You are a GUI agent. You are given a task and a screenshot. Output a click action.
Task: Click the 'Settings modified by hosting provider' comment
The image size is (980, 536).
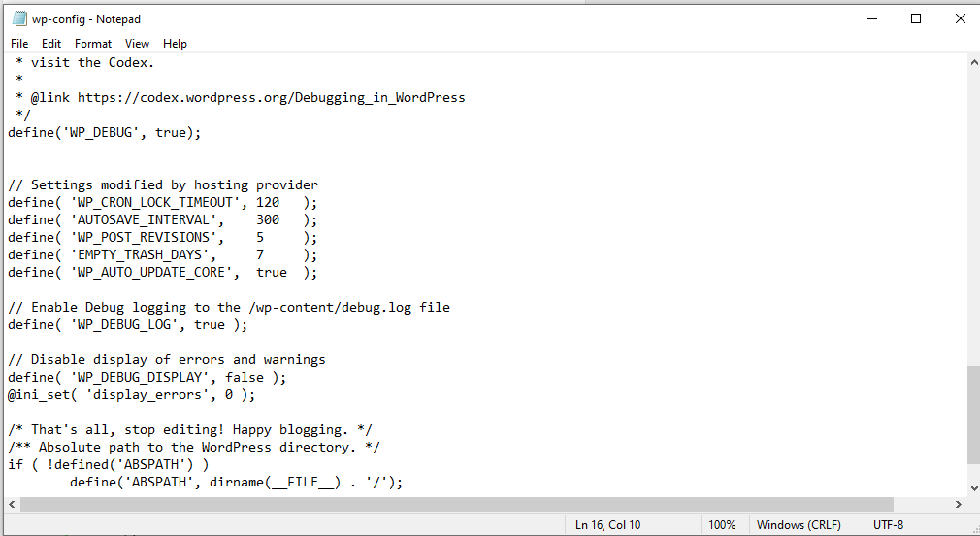[163, 185]
